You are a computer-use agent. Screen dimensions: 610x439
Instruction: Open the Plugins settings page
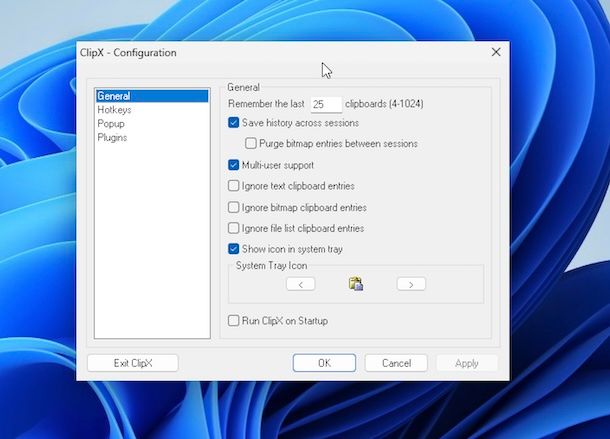(x=152, y=138)
